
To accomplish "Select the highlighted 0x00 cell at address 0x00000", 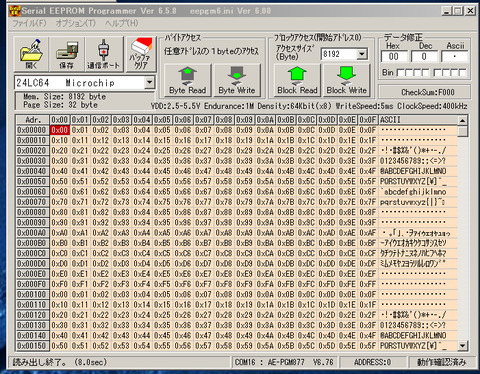I will pyautogui.click(x=60, y=130).
